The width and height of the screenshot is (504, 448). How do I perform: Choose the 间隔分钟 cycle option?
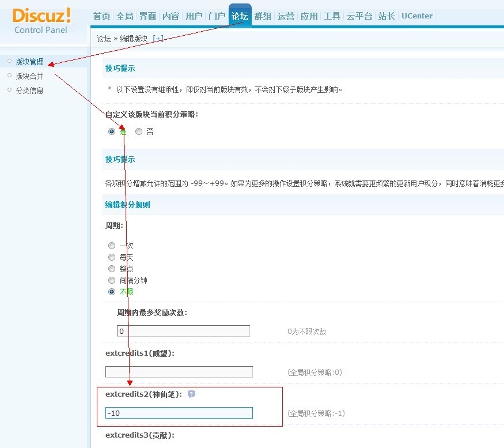pyautogui.click(x=112, y=280)
